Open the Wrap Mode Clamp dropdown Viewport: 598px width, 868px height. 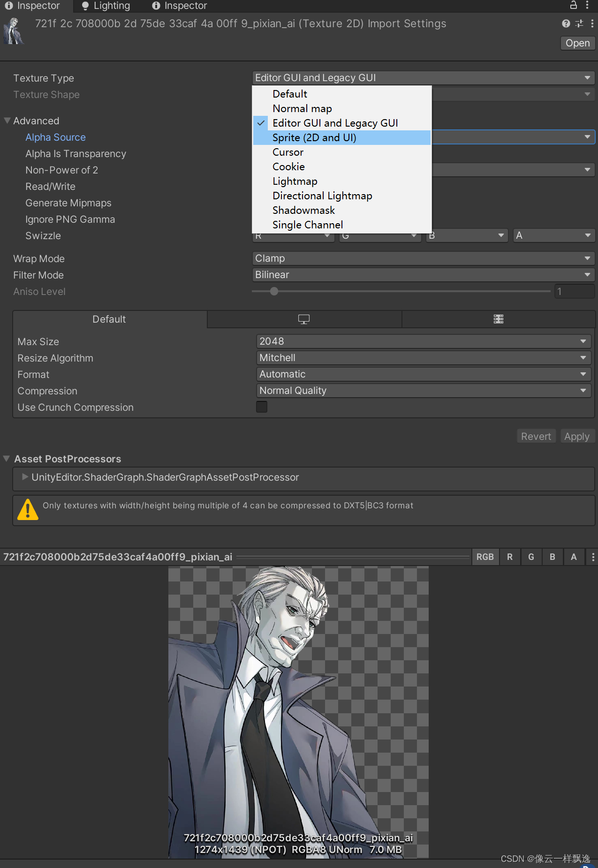coord(423,258)
